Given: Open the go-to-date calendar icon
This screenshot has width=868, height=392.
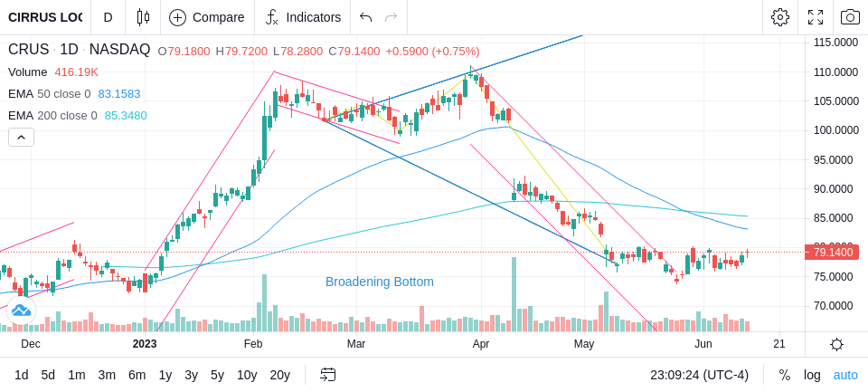Looking at the screenshot, I should (327, 375).
